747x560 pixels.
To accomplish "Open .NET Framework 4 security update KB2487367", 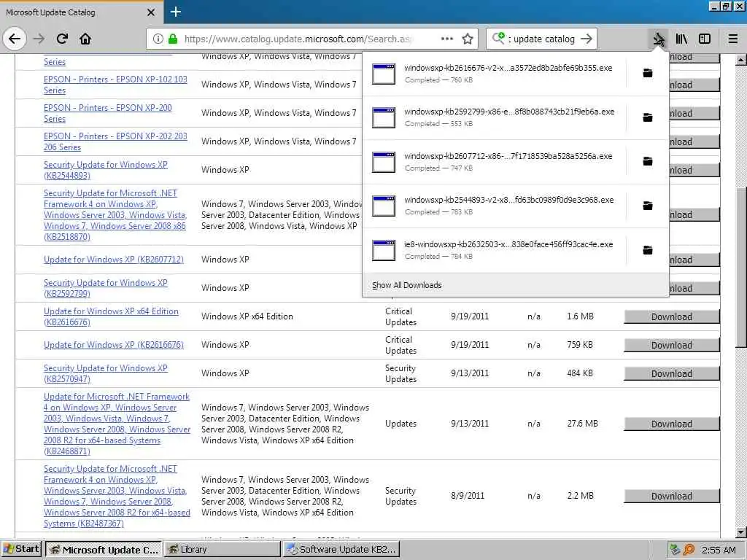I will (117, 496).
